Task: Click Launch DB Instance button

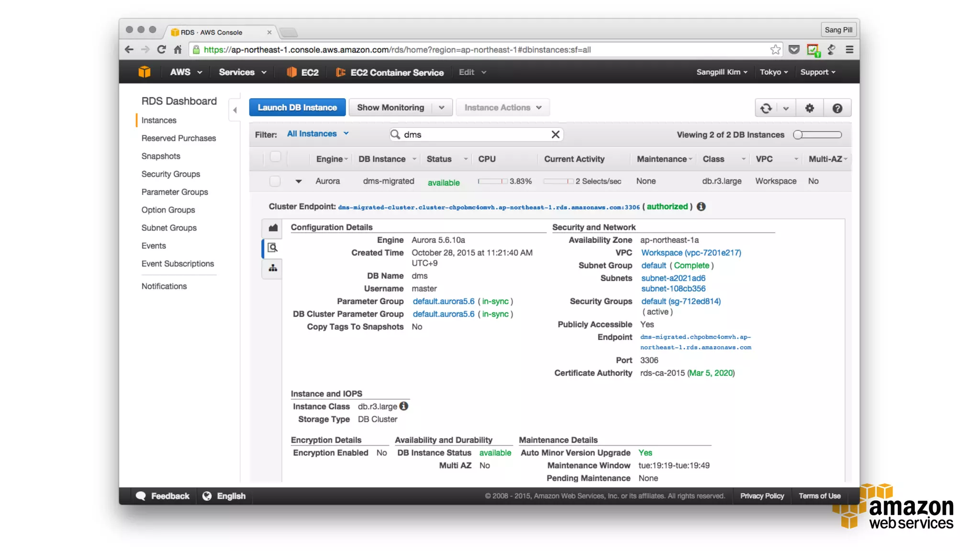Action: [x=297, y=108]
